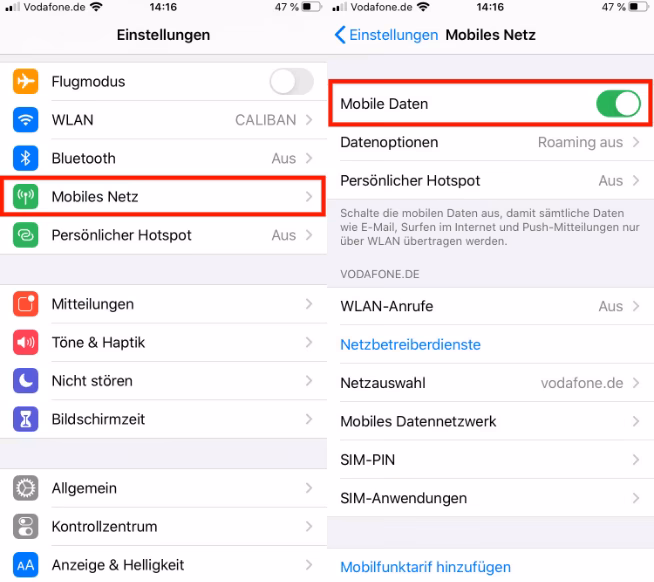Toggle the Flugmodus switch
The width and height of the screenshot is (654, 582).
click(292, 81)
